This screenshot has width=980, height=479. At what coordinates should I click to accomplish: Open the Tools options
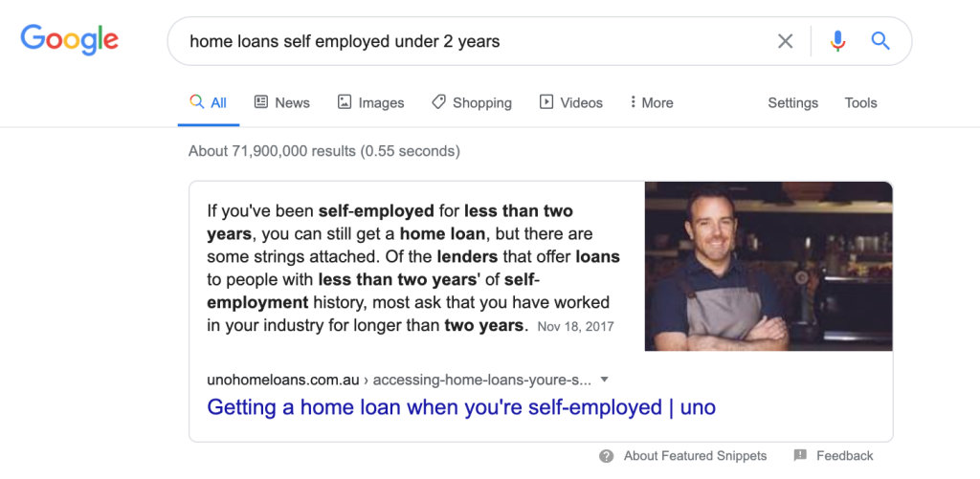(860, 103)
